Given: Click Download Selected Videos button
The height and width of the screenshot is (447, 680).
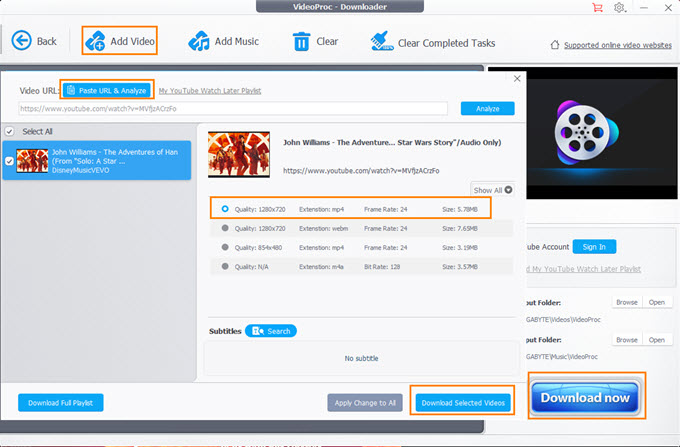Looking at the screenshot, I should click(x=463, y=402).
